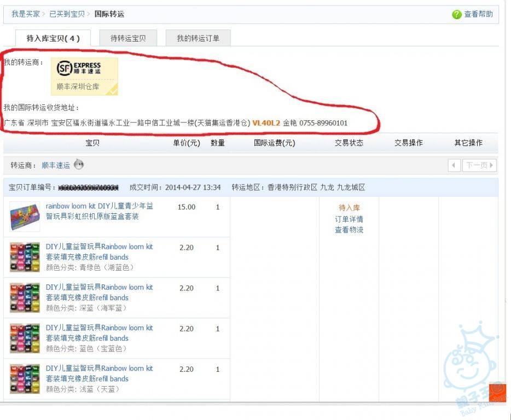Click the green help question mark icon
The image size is (511, 420).
point(457,14)
